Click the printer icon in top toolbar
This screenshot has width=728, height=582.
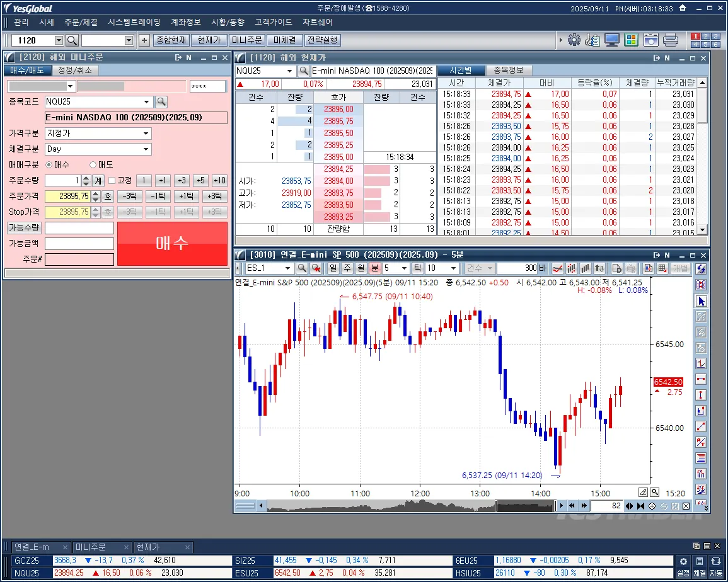(x=671, y=40)
